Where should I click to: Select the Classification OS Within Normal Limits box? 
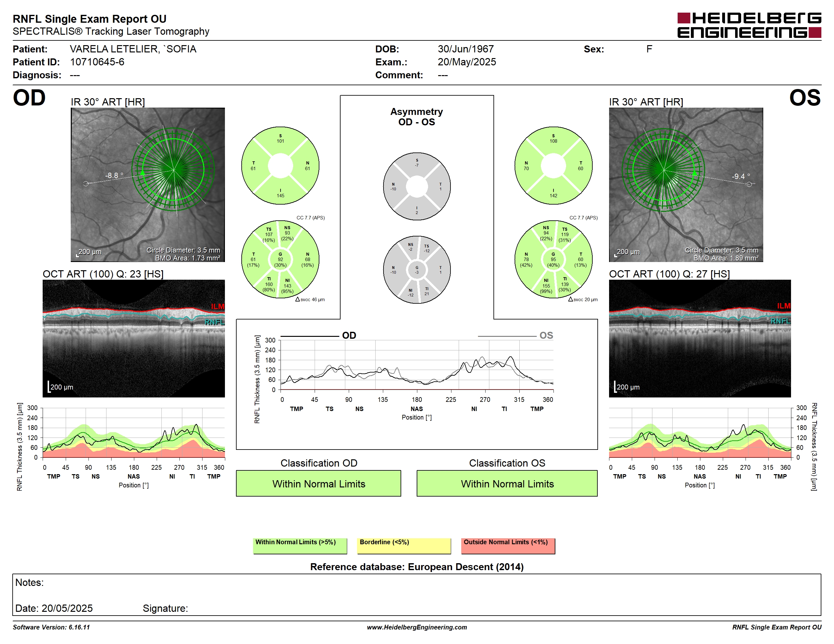pyautogui.click(x=507, y=483)
